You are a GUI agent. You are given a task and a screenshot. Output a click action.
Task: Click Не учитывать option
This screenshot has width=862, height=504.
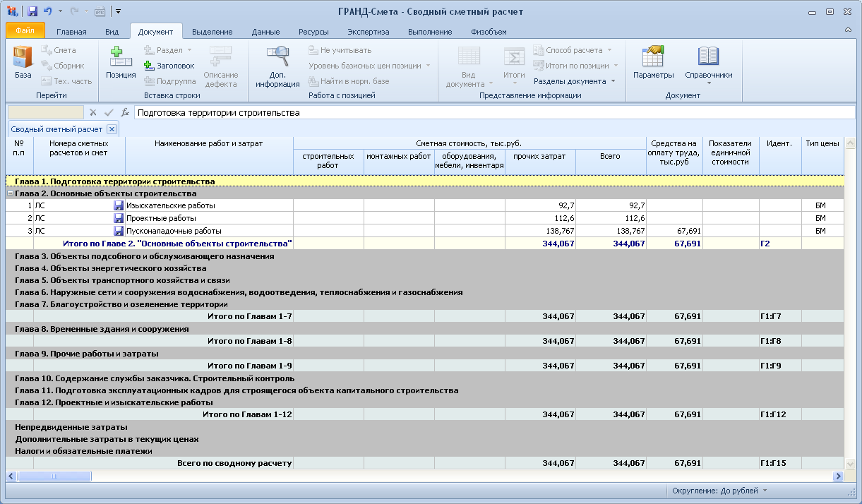(339, 50)
